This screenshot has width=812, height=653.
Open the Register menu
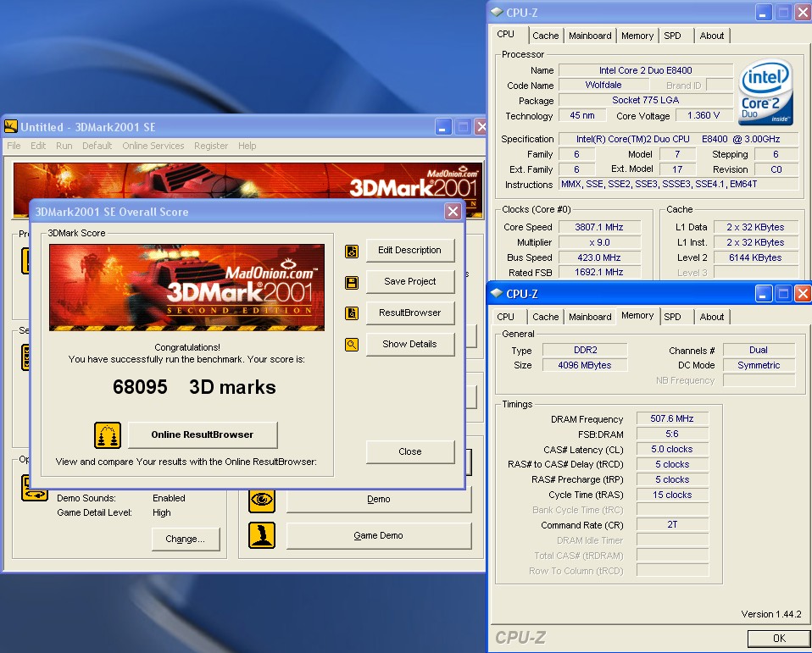[211, 146]
